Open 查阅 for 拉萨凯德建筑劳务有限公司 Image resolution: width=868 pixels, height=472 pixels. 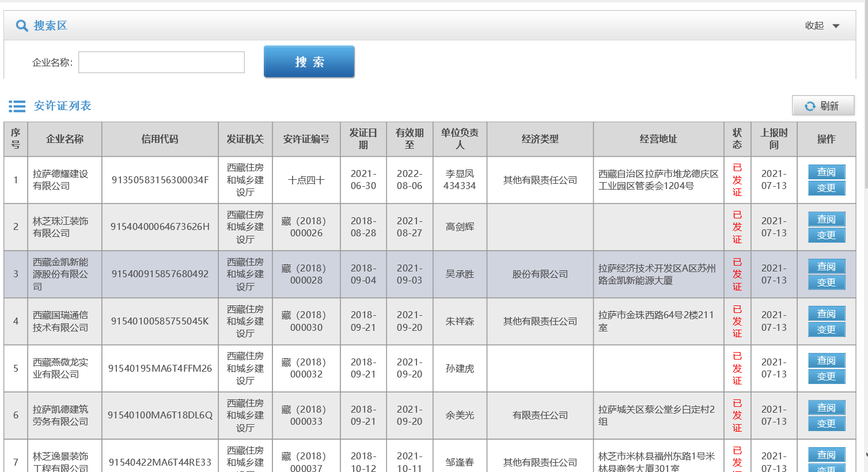click(x=826, y=408)
